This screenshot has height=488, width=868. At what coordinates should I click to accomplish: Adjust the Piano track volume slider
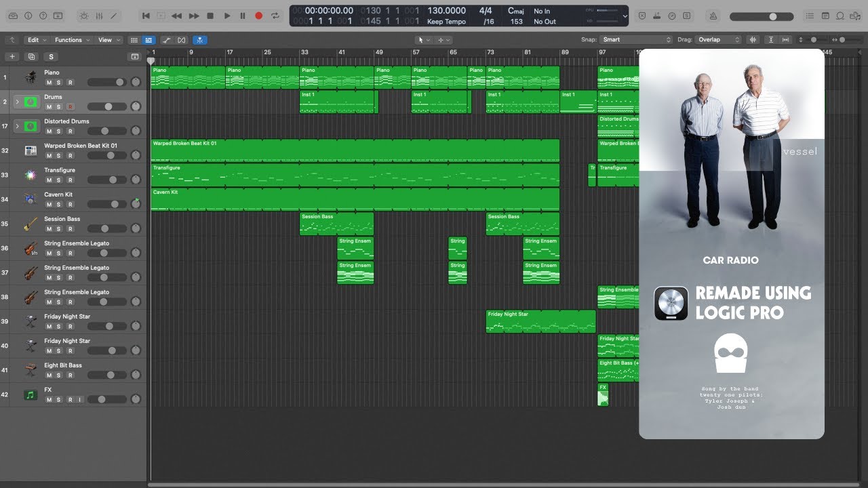tap(107, 82)
